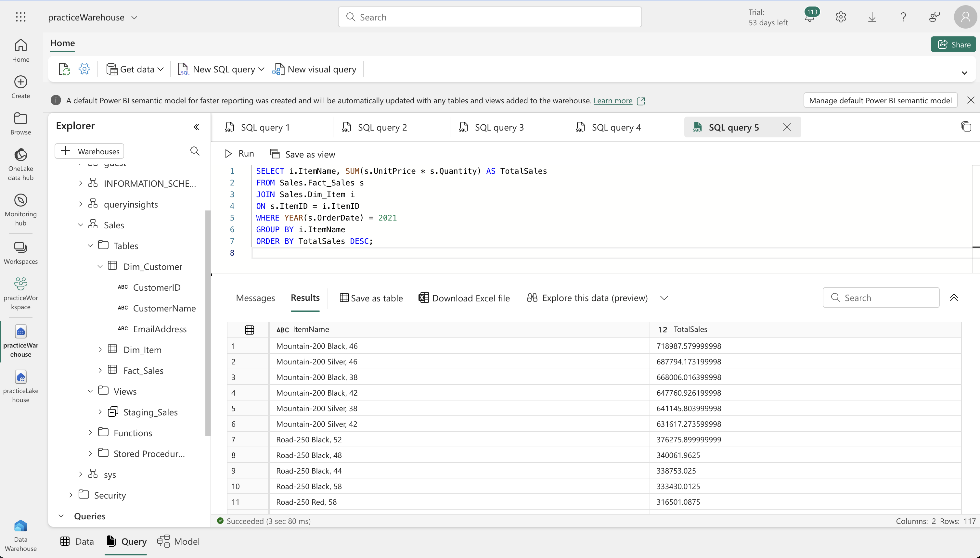The height and width of the screenshot is (558, 980).
Task: Open OneLake data hub in the sidebar
Action: 21,164
